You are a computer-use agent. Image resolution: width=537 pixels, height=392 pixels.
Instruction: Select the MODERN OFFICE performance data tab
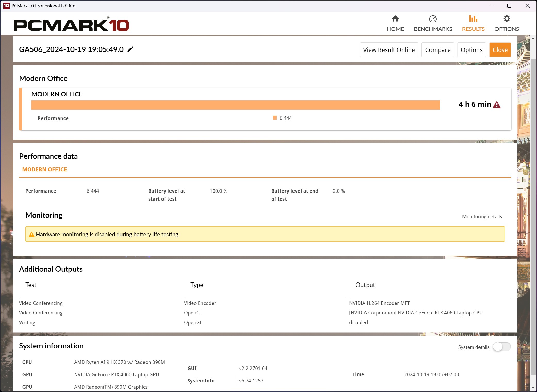(45, 169)
